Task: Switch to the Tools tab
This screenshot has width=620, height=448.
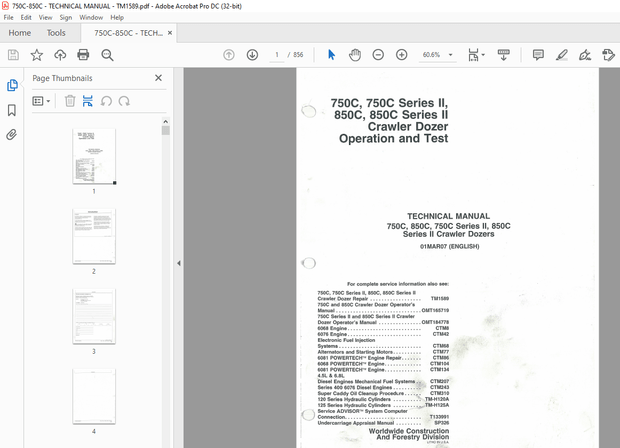Action: (x=56, y=33)
